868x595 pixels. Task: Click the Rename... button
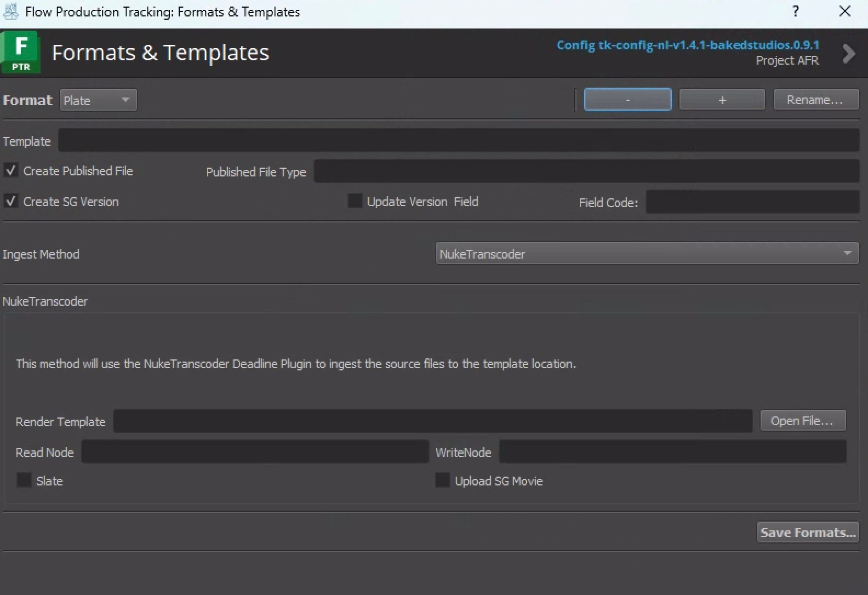815,100
